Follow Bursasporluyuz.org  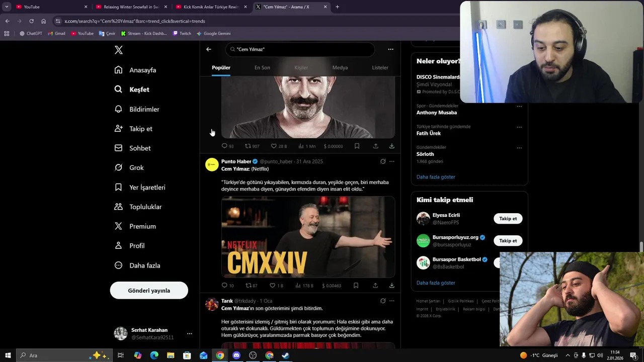point(508,241)
